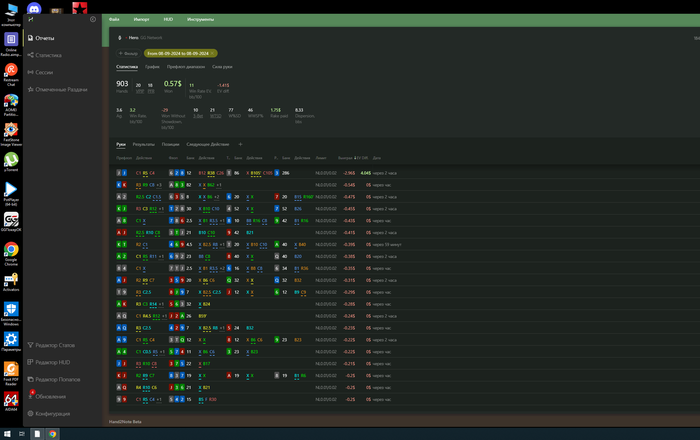Image resolution: width=700 pixels, height=440 pixels.
Task: Open Отмеченные Раздачи in the sidebar
Action: point(61,89)
